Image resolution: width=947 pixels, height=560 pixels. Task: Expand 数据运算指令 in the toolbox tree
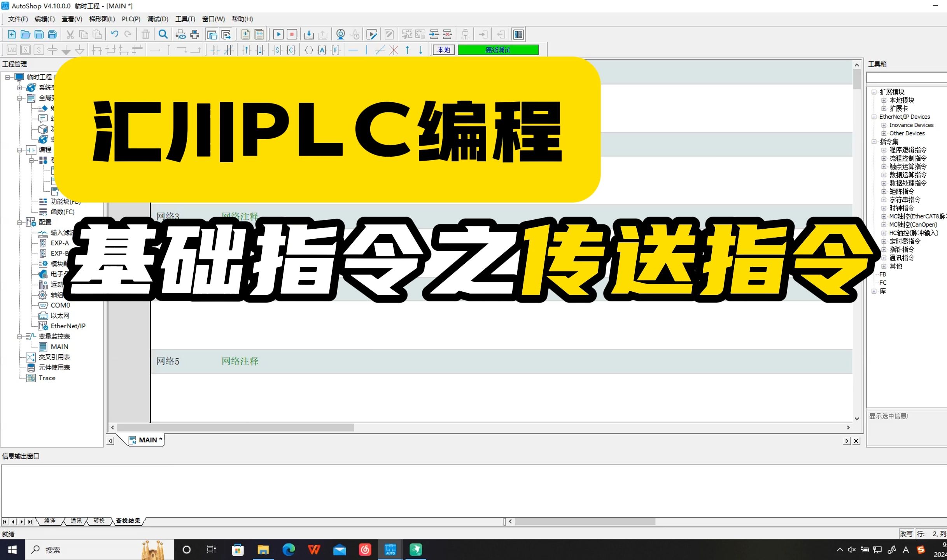click(x=884, y=175)
